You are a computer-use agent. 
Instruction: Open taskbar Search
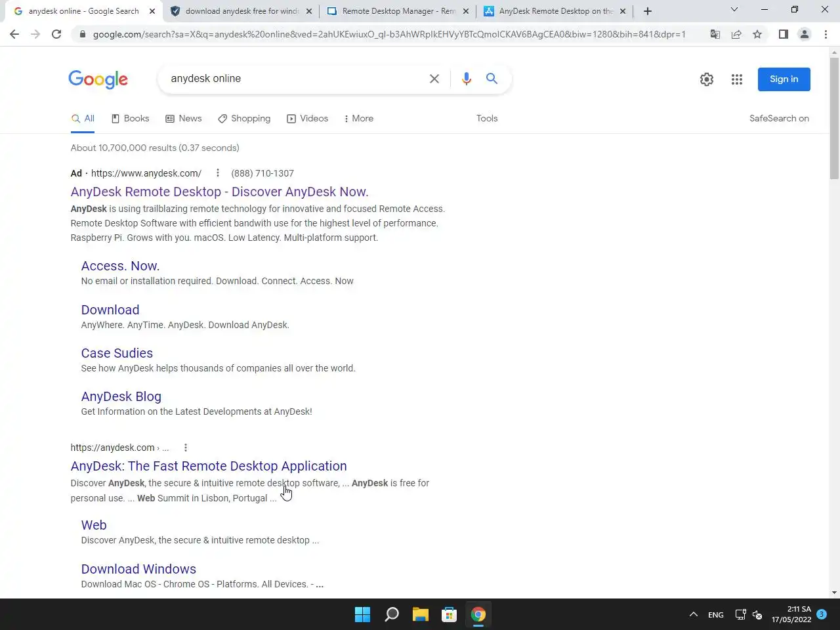click(x=392, y=614)
